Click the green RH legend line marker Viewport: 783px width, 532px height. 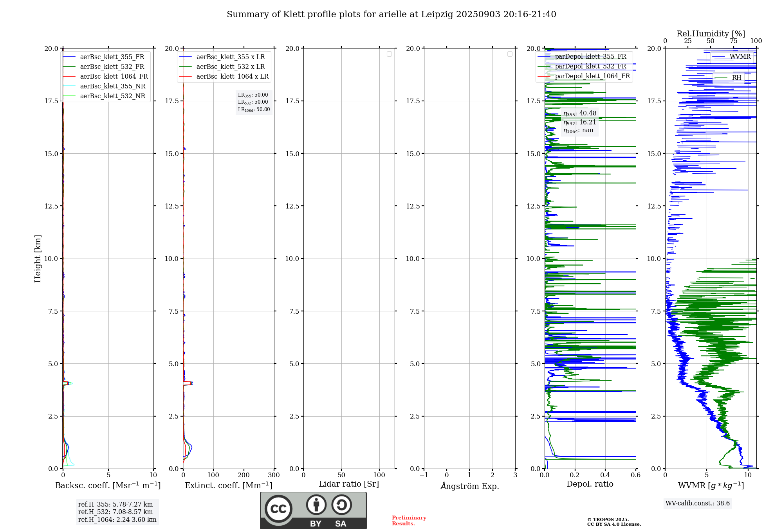[721, 78]
